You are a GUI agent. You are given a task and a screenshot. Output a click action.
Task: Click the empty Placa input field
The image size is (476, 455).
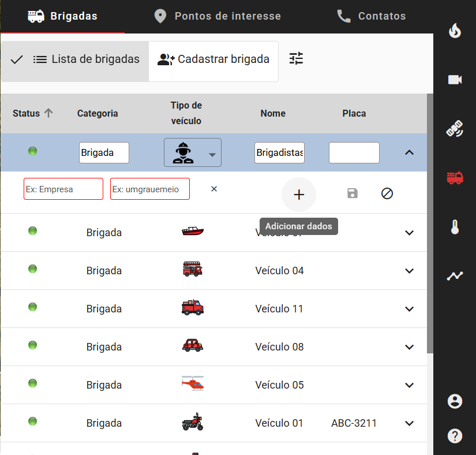point(354,152)
